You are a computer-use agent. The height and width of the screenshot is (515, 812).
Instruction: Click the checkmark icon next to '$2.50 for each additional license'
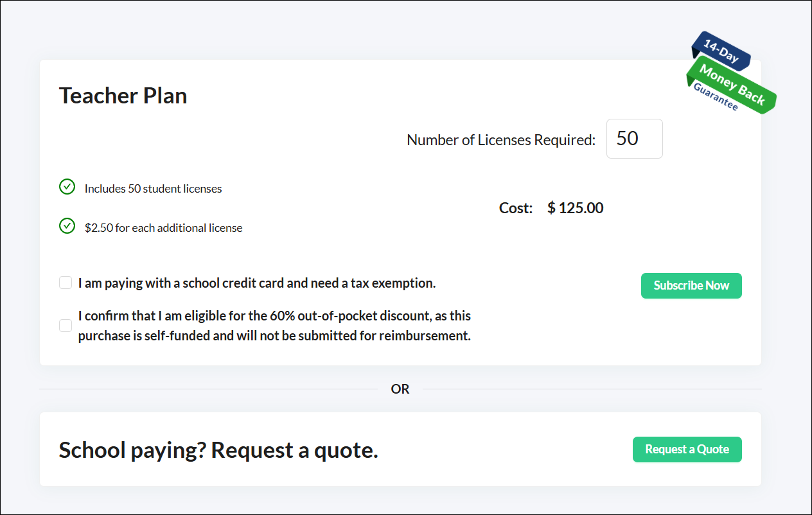coord(67,226)
